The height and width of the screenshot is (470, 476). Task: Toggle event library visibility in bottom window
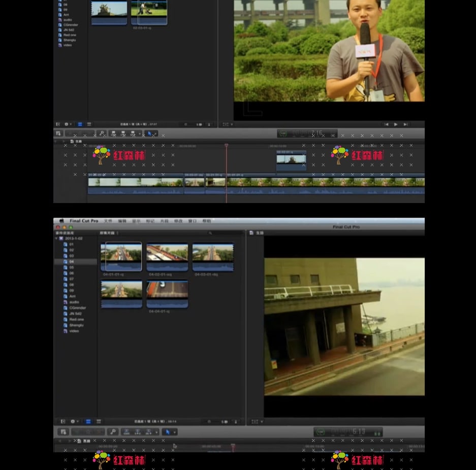coord(63,421)
